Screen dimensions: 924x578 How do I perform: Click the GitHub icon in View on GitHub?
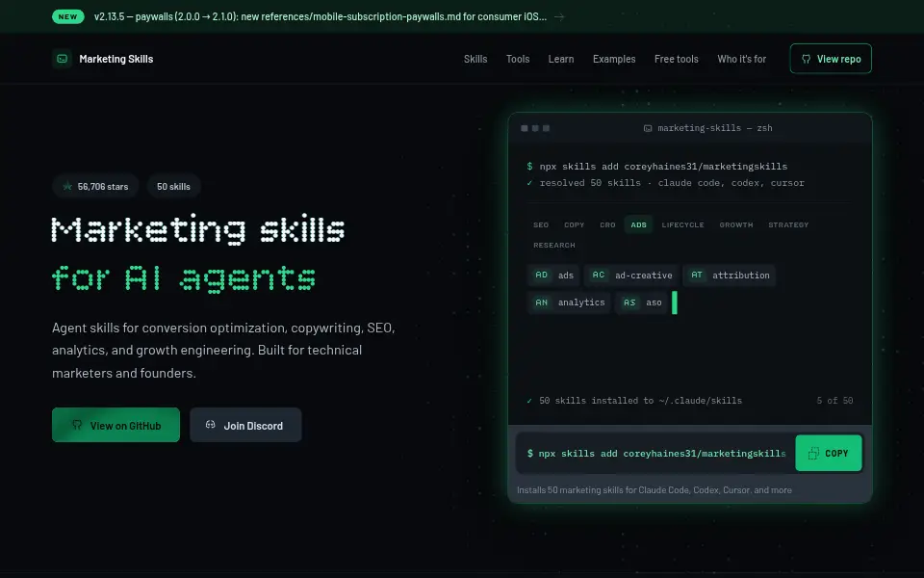pyautogui.click(x=77, y=425)
